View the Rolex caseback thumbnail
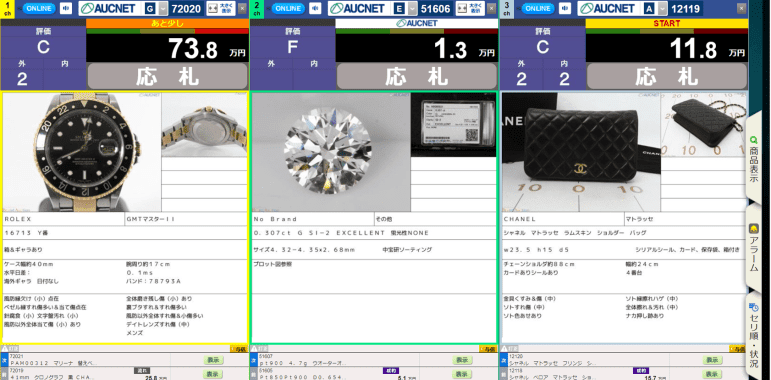The height and width of the screenshot is (380, 771). 204,125
